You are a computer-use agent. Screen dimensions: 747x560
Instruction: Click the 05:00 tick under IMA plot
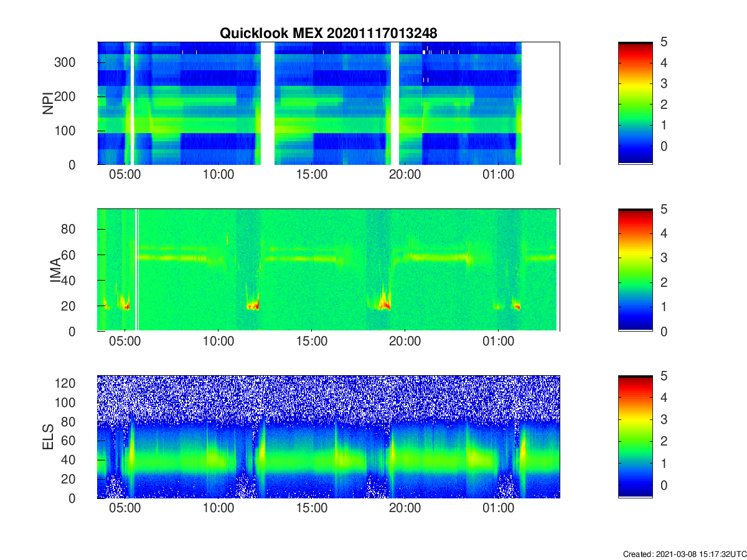[125, 342]
